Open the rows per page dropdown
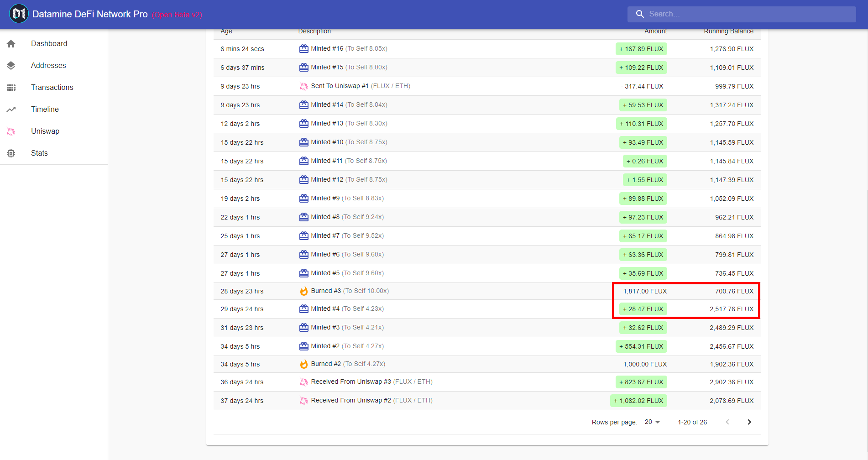868x460 pixels. point(652,422)
